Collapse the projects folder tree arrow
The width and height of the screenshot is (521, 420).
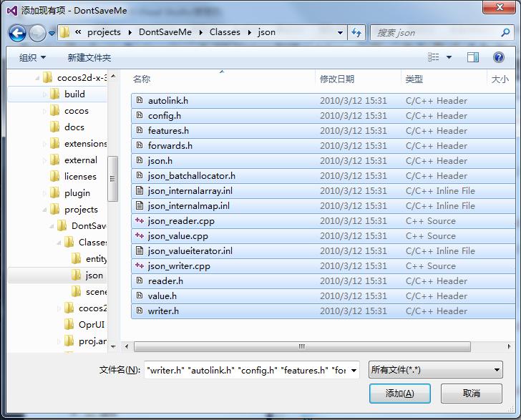tap(44, 210)
